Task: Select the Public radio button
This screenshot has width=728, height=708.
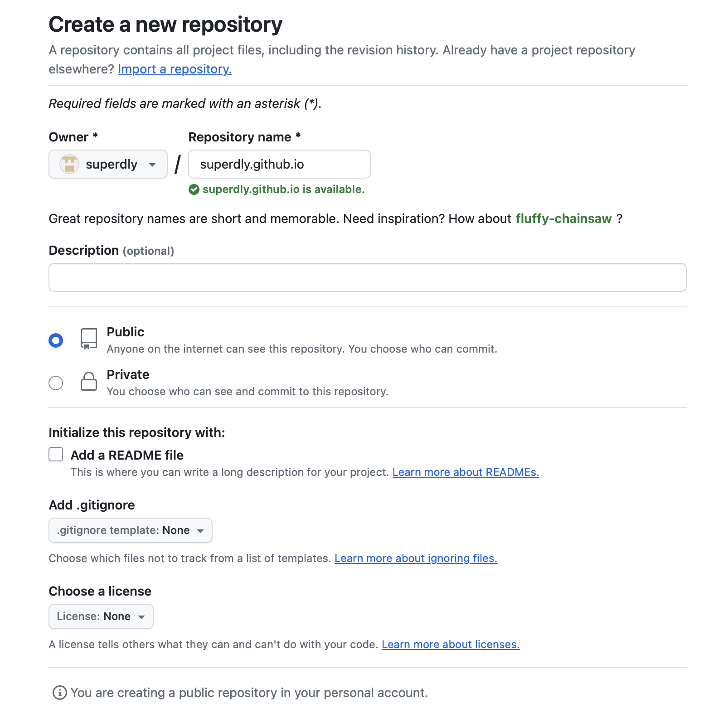Action: (56, 340)
